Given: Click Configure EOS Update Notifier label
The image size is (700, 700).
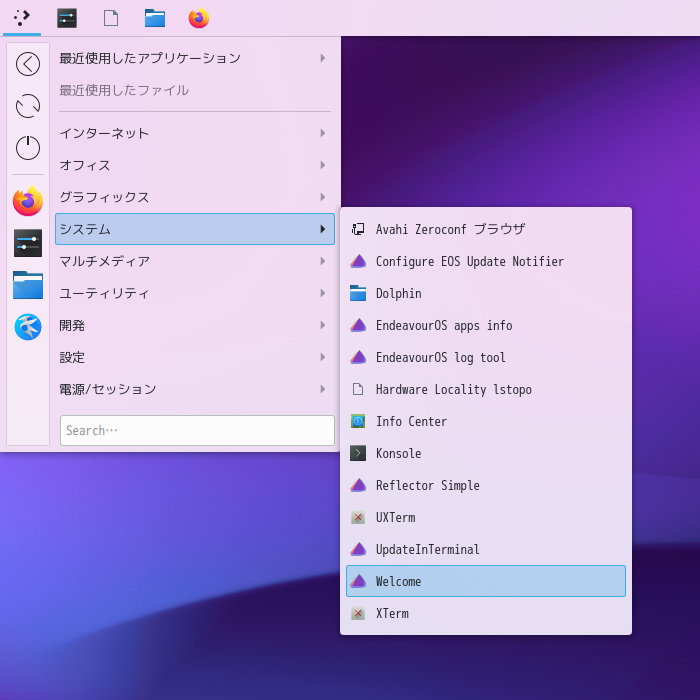Looking at the screenshot, I should point(470,262).
